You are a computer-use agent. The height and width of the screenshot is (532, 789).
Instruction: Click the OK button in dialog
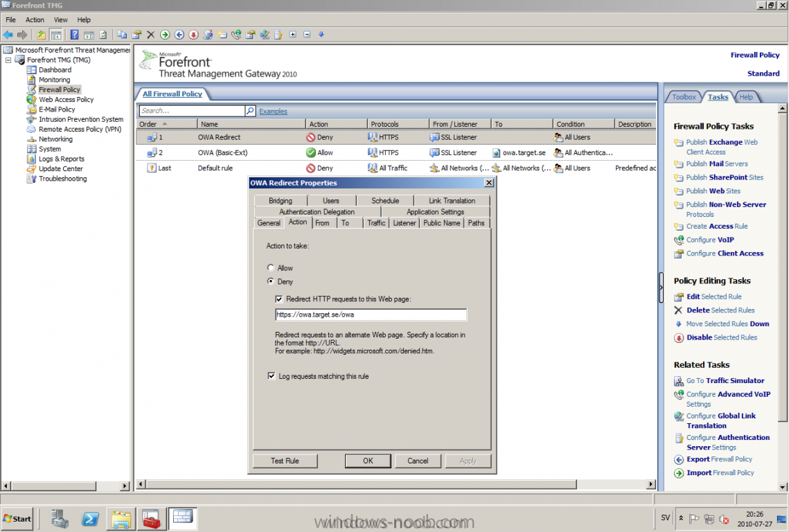pos(368,461)
